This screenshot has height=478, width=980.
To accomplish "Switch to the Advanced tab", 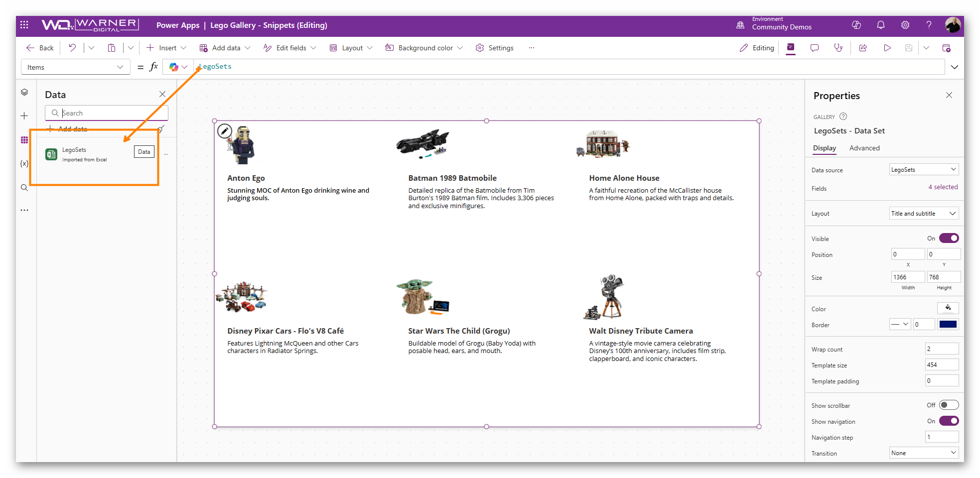I will click(864, 148).
